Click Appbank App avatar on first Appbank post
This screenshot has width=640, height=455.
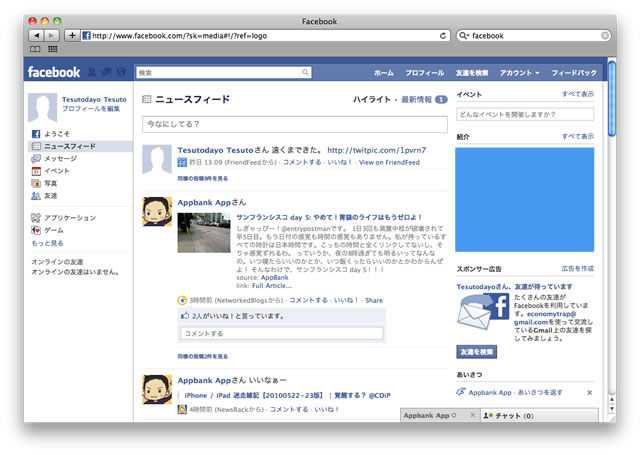point(157,211)
